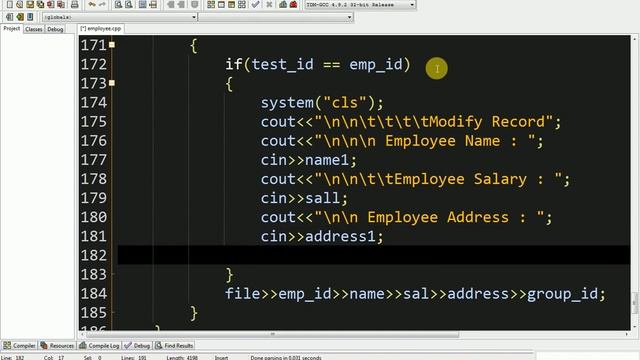Click the Redo arrow icon

coord(102,4)
